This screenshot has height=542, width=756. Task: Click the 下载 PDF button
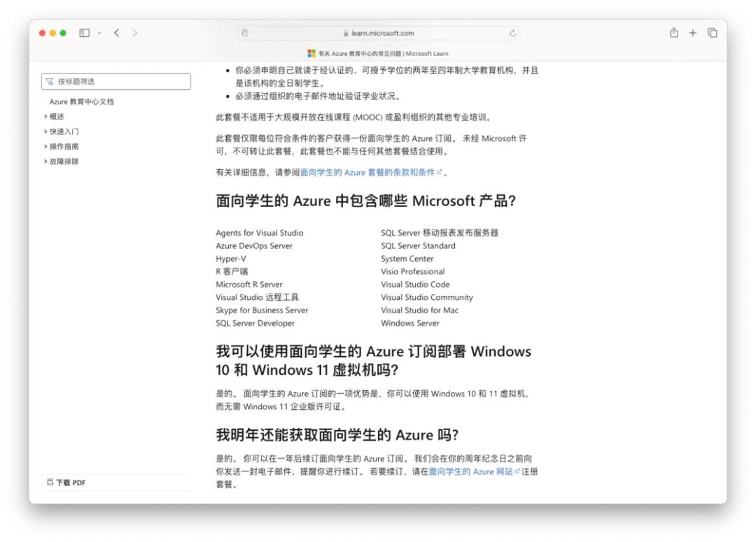(x=66, y=483)
